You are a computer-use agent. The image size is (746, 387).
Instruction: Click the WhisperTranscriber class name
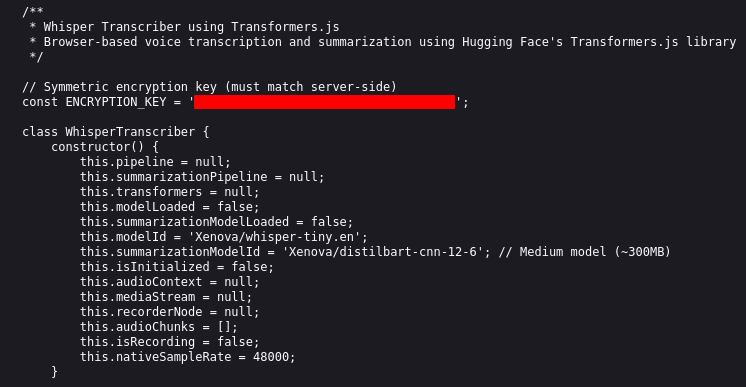point(130,132)
